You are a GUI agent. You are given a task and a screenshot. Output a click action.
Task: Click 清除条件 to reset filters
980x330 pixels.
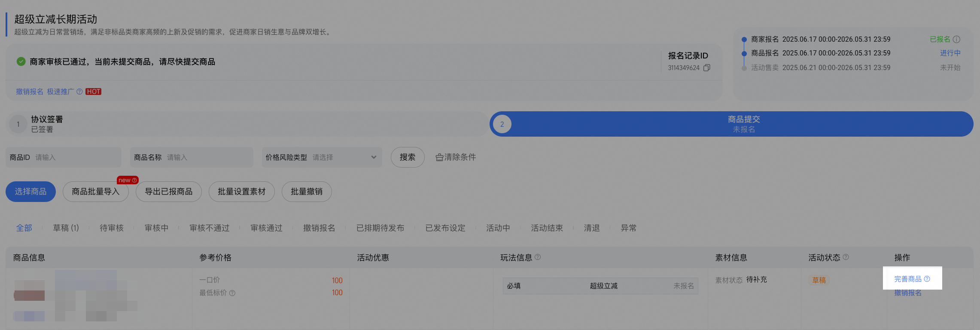tap(460, 157)
